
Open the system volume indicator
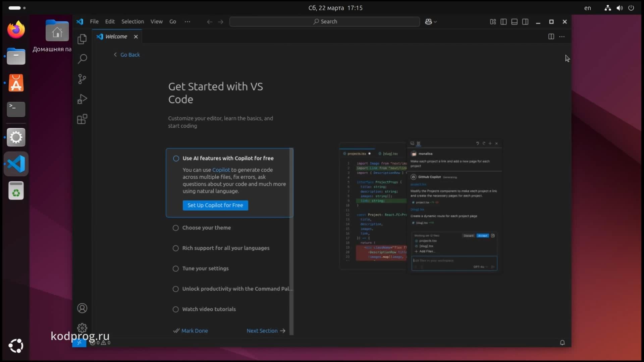(x=620, y=8)
